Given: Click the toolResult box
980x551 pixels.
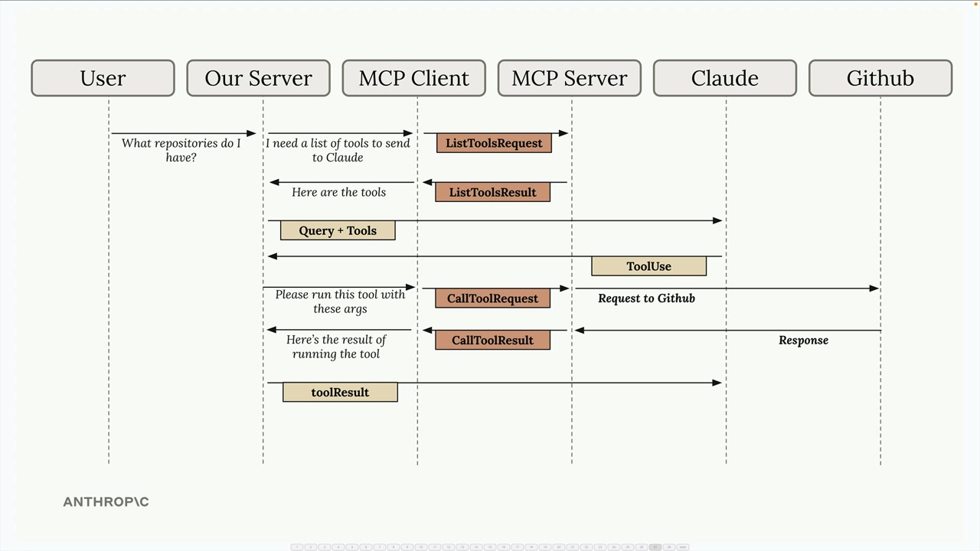Looking at the screenshot, I should coord(340,393).
